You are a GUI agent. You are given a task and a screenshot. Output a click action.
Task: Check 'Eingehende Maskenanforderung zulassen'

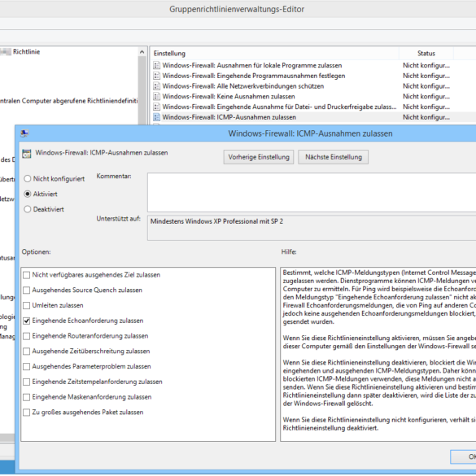tap(27, 397)
